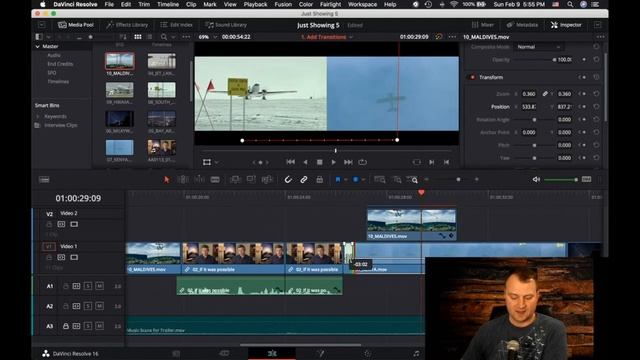
Task: Open the viewer zoom 69% dropdown
Action: (x=207, y=37)
